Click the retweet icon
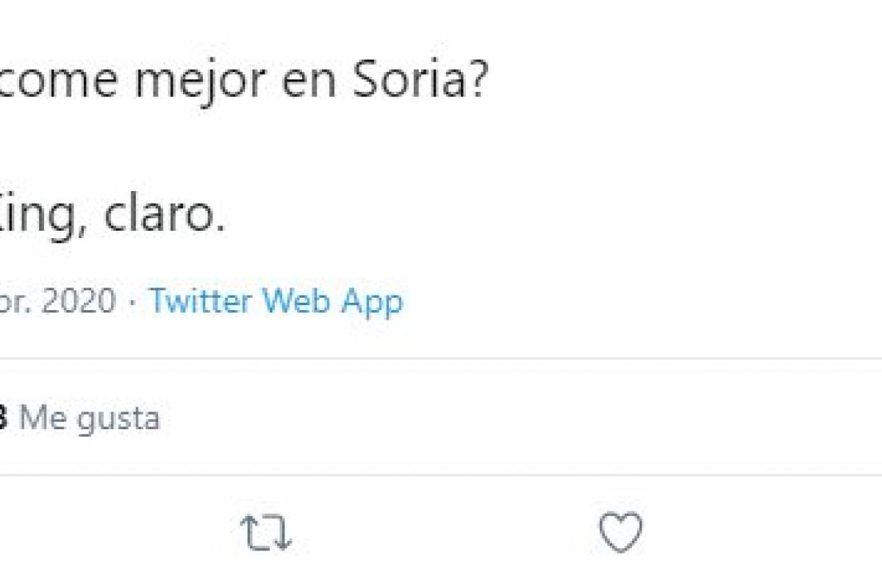The height and width of the screenshot is (588, 882). click(x=266, y=532)
